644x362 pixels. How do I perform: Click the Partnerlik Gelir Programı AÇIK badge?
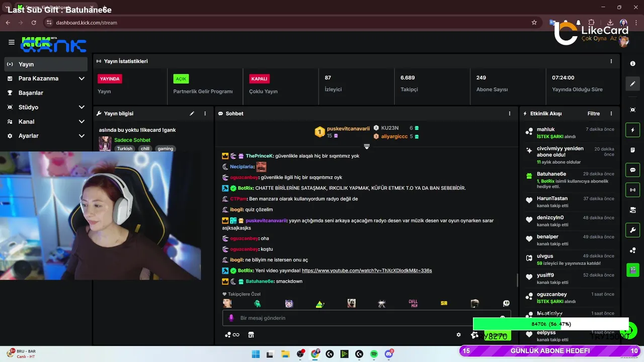[x=181, y=79]
